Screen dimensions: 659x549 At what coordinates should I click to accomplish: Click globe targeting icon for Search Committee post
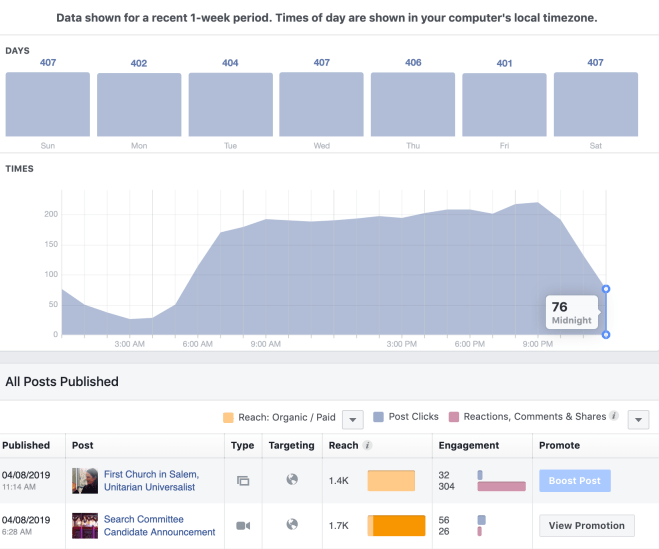pos(292,524)
